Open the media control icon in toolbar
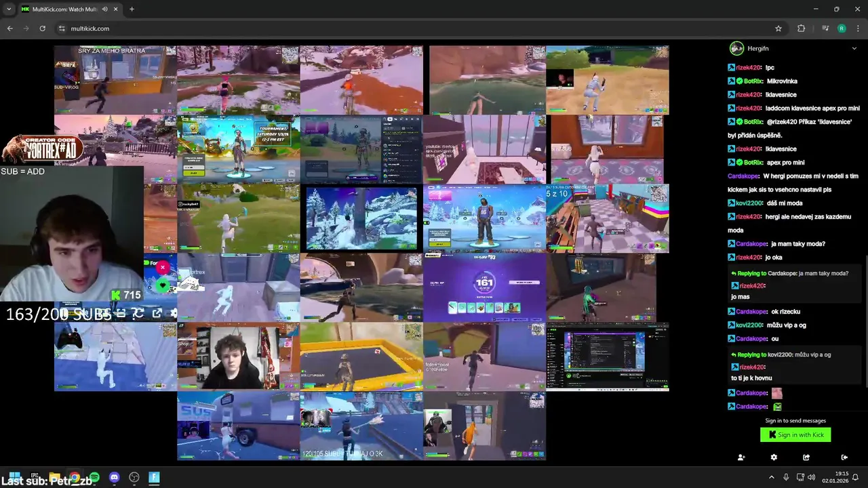Image resolution: width=868 pixels, height=488 pixels. click(825, 28)
